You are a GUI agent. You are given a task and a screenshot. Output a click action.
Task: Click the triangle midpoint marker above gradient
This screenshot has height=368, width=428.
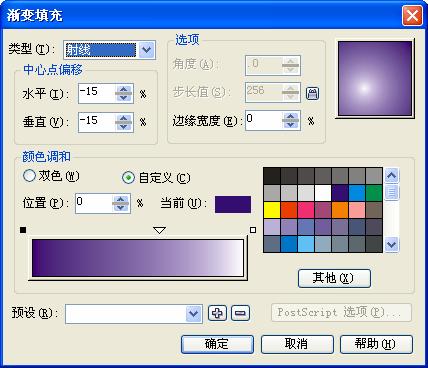point(159,230)
